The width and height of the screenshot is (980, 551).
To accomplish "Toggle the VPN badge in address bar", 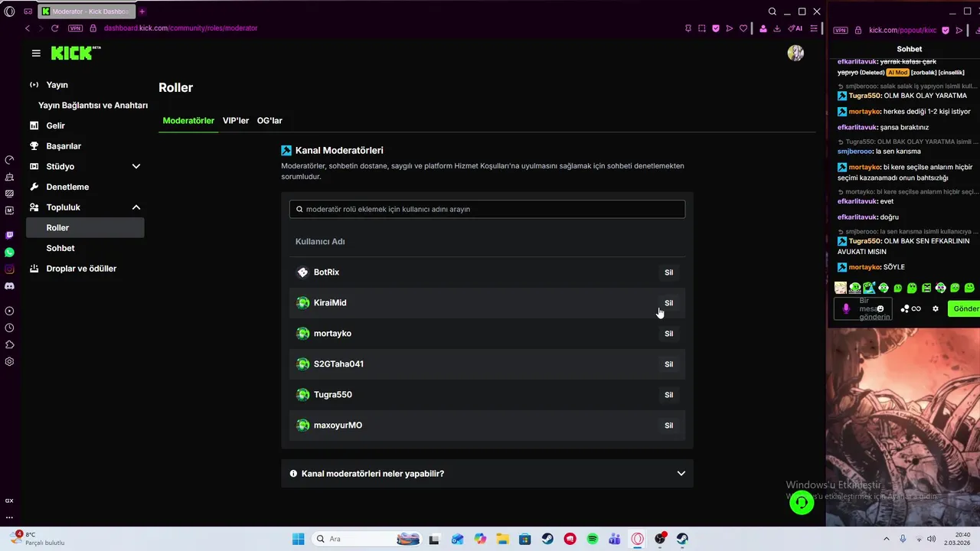I will tap(75, 28).
